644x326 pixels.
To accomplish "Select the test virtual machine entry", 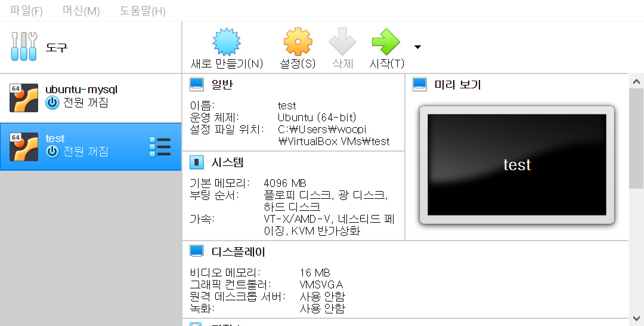I will click(x=91, y=146).
